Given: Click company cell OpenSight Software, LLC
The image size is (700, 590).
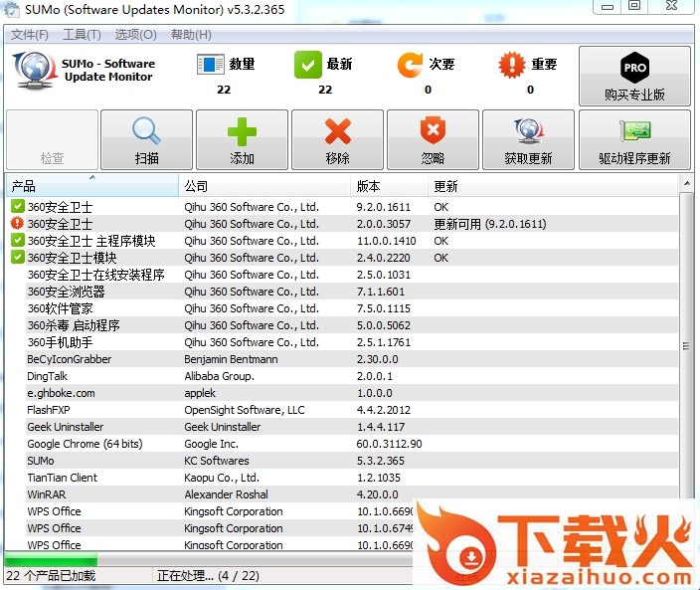Looking at the screenshot, I should click(x=245, y=410).
